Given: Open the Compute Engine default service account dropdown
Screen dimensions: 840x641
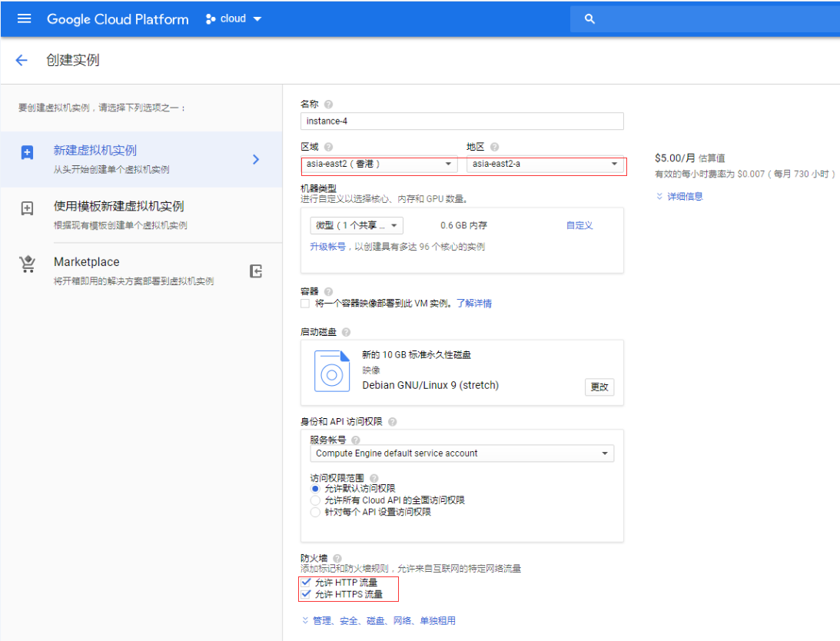Looking at the screenshot, I should [x=462, y=453].
